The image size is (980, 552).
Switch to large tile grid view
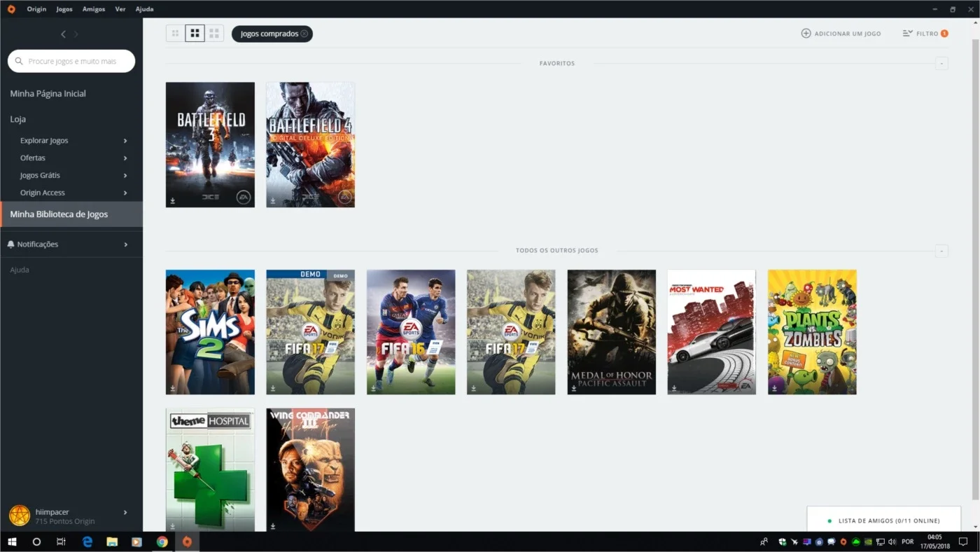pos(214,33)
